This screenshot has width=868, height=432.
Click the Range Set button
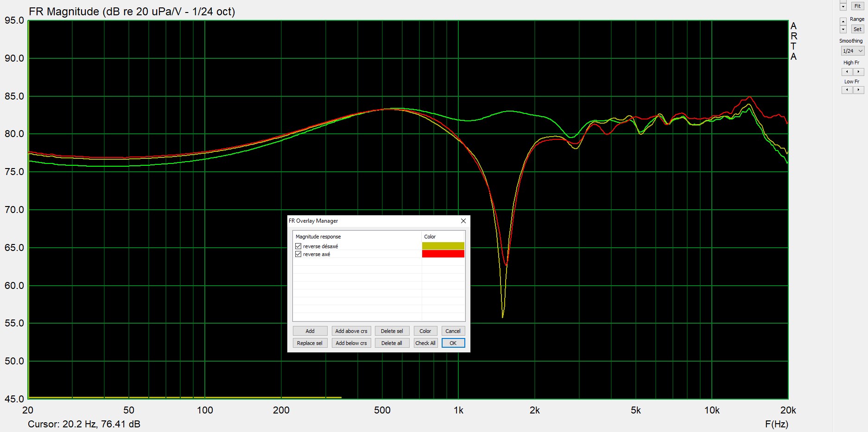[857, 29]
